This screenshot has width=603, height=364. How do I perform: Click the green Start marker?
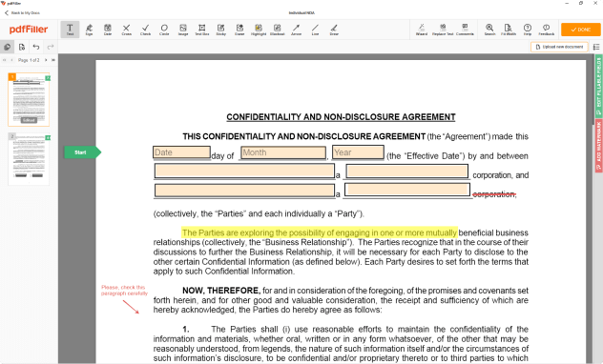[x=82, y=152]
